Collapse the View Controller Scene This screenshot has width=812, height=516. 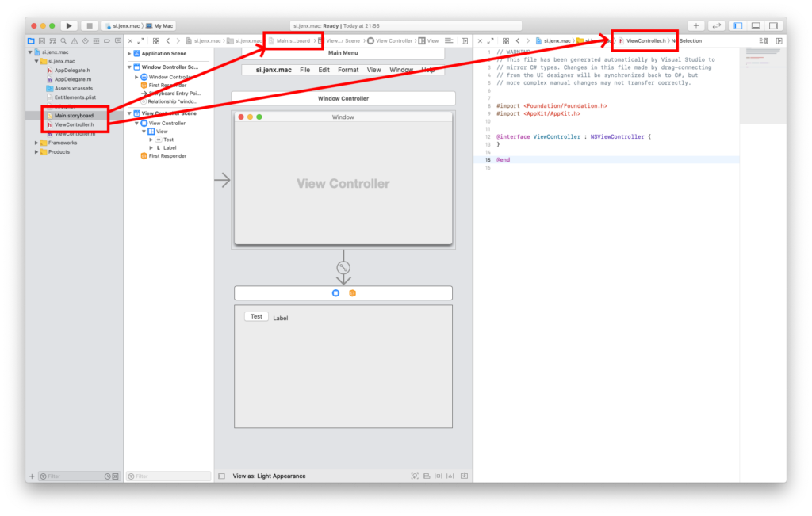(x=130, y=113)
